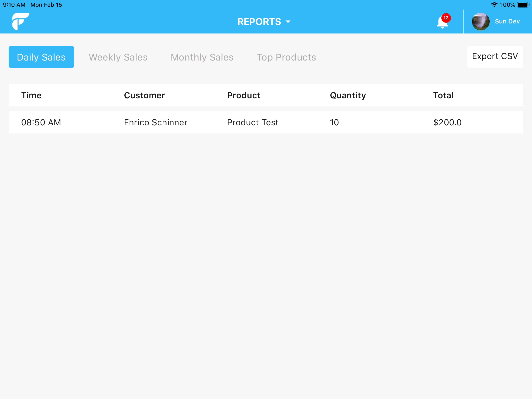This screenshot has height=399, width=532.
Task: Select the Daily Sales tab
Action: tap(41, 57)
